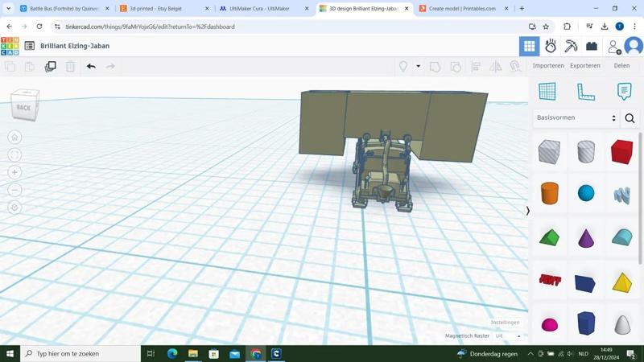Open the Bricks mode icon

point(592,46)
